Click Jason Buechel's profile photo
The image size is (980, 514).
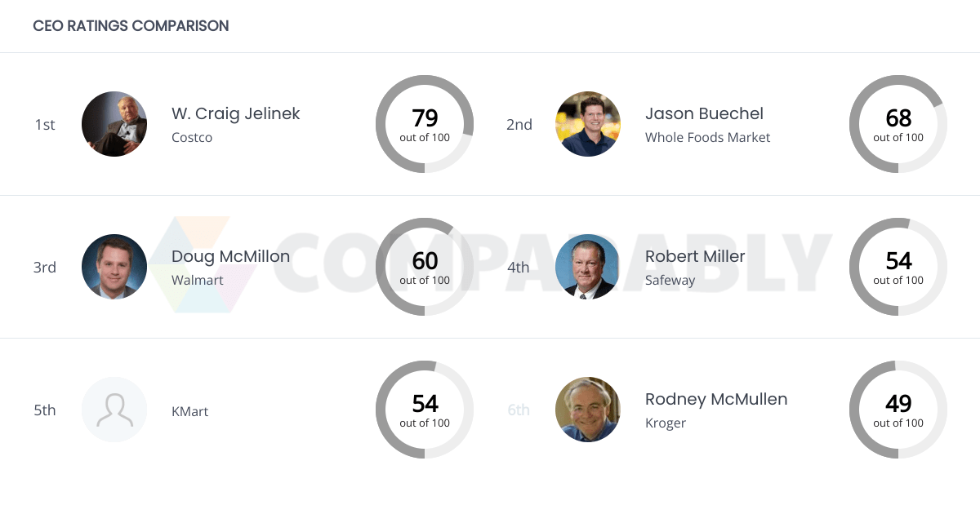pyautogui.click(x=588, y=124)
